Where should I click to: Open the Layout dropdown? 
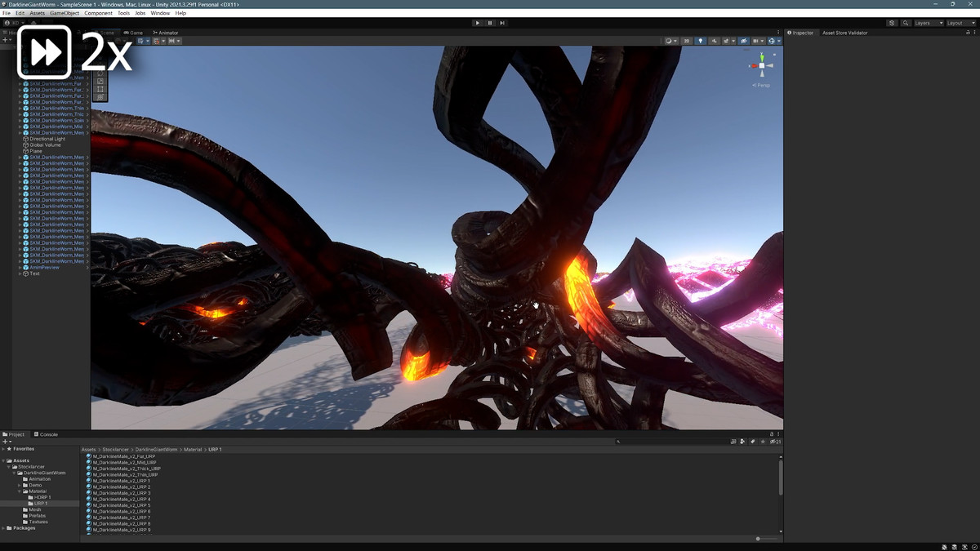point(959,23)
